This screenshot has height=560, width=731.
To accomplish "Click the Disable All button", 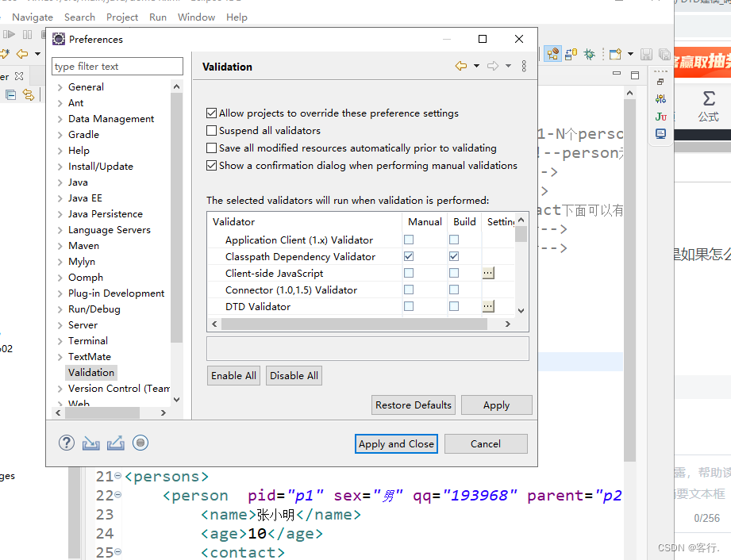I will (x=294, y=375).
